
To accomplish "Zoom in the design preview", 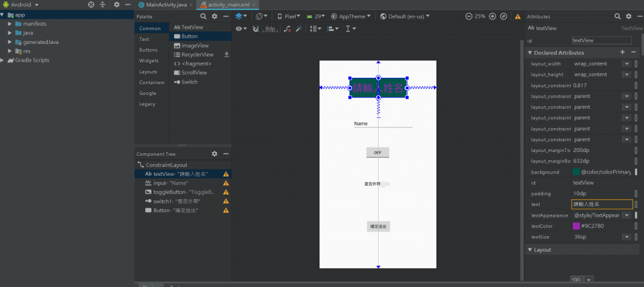I will tap(492, 16).
